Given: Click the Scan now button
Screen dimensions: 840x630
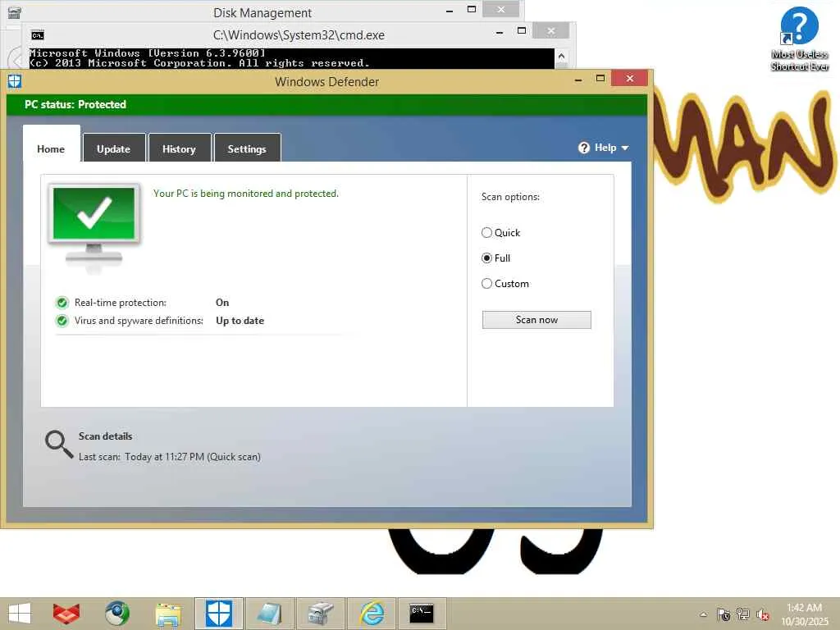Looking at the screenshot, I should [536, 320].
